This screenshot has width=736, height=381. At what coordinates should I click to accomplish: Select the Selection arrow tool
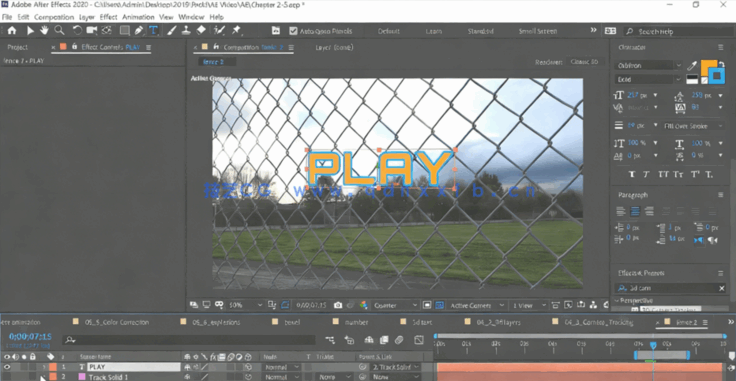pos(30,30)
